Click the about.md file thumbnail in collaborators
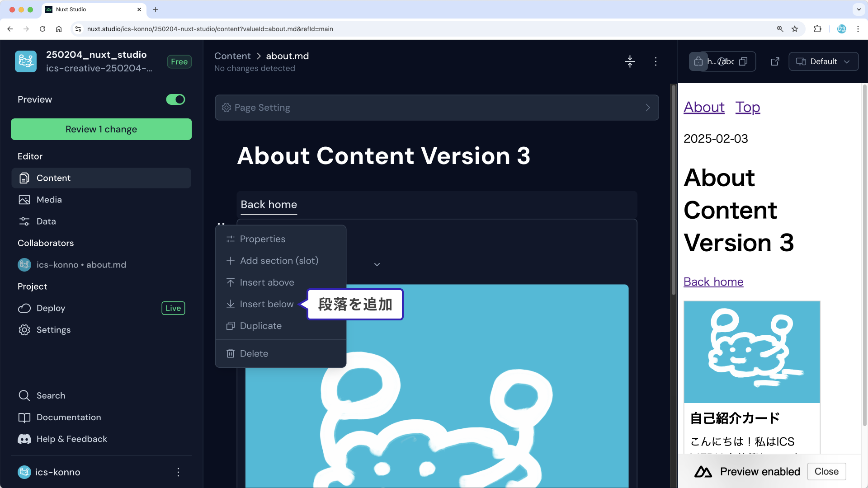Viewport: 868px width, 488px height. pos(24,264)
